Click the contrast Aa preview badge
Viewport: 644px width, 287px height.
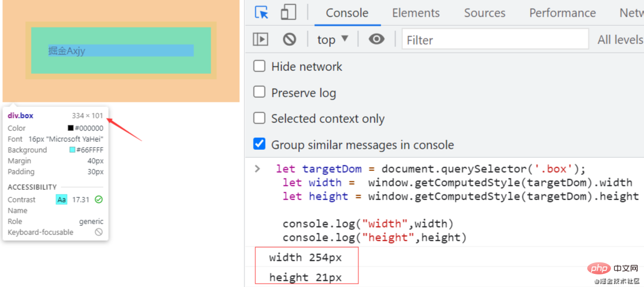click(62, 200)
